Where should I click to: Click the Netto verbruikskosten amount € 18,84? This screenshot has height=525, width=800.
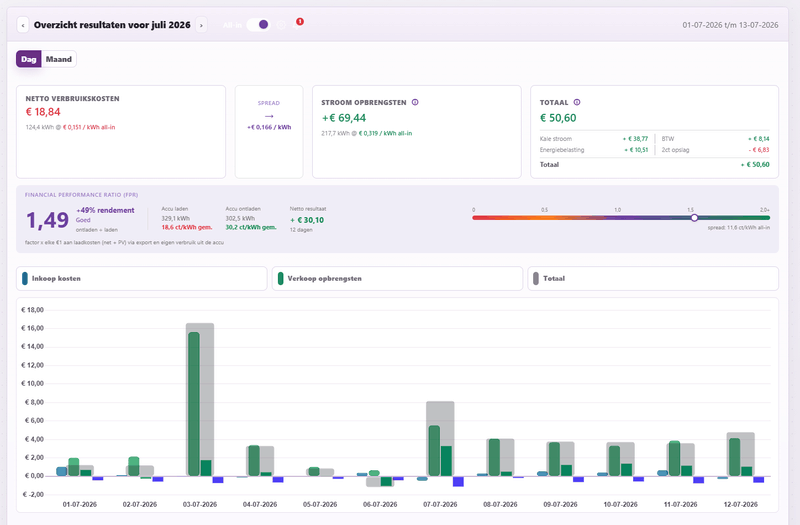click(43, 112)
